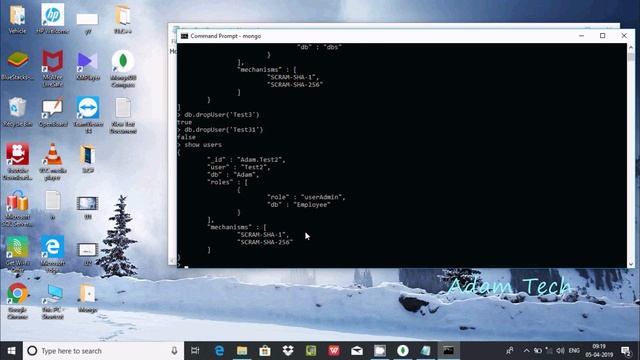Open the Vehicle folder on desktop
This screenshot has height=360, width=640.
coord(17,19)
